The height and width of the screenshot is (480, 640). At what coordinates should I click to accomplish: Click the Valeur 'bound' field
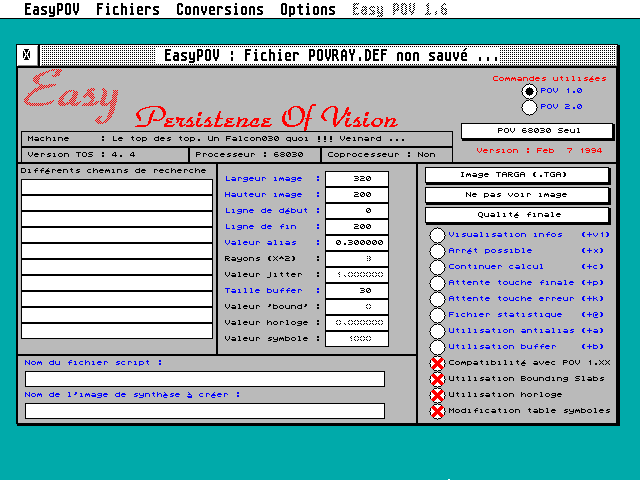point(357,307)
